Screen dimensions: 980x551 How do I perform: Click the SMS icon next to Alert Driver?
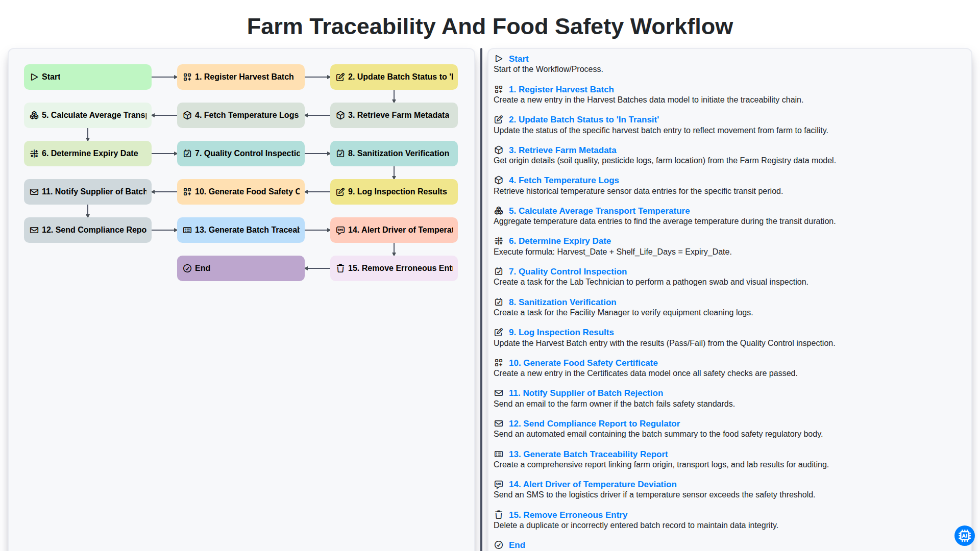tap(499, 484)
